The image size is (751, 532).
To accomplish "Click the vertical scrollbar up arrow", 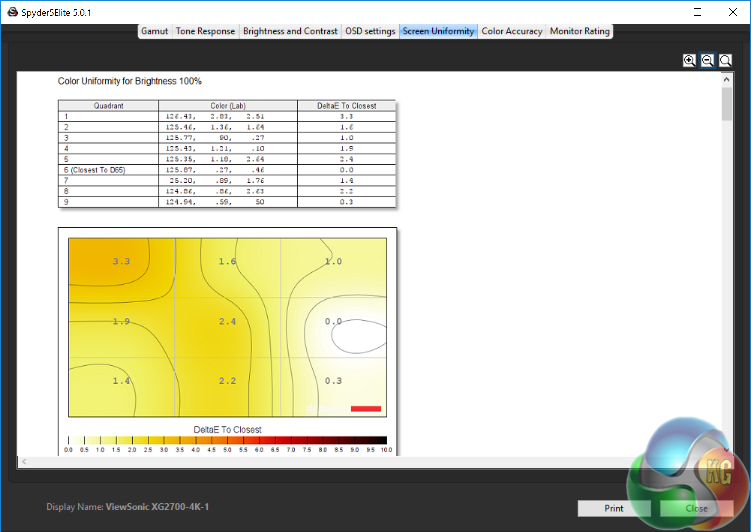I will (727, 79).
